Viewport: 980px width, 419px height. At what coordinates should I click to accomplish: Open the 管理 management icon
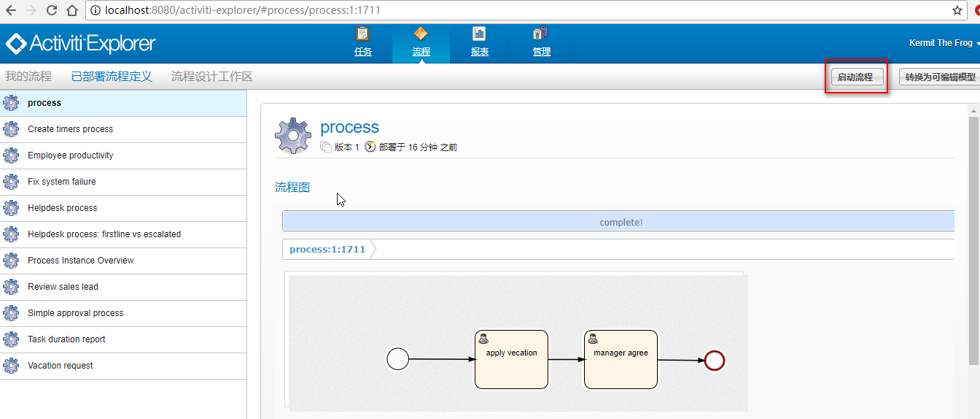click(541, 34)
